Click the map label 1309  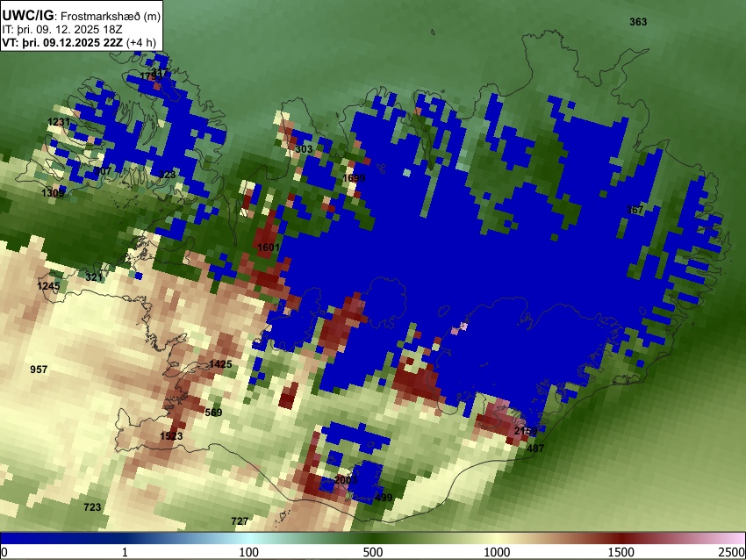(x=53, y=193)
